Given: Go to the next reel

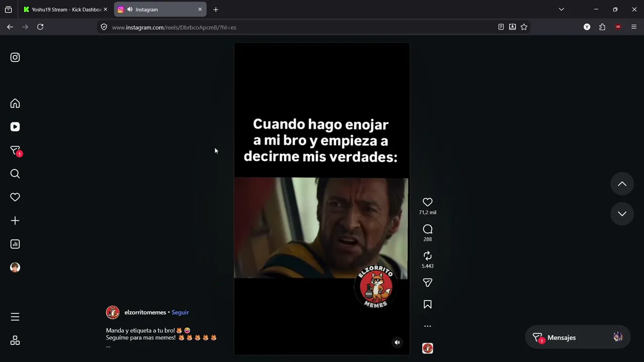Looking at the screenshot, I should pos(622,214).
